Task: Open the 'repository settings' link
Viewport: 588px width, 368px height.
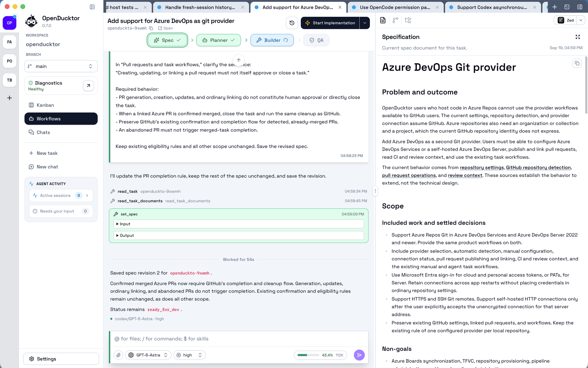Action: (482, 168)
